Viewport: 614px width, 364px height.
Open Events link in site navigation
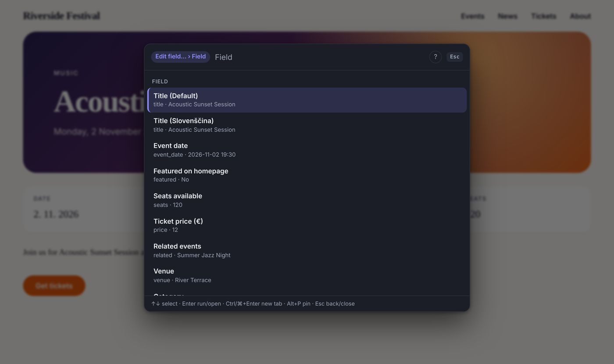click(472, 16)
